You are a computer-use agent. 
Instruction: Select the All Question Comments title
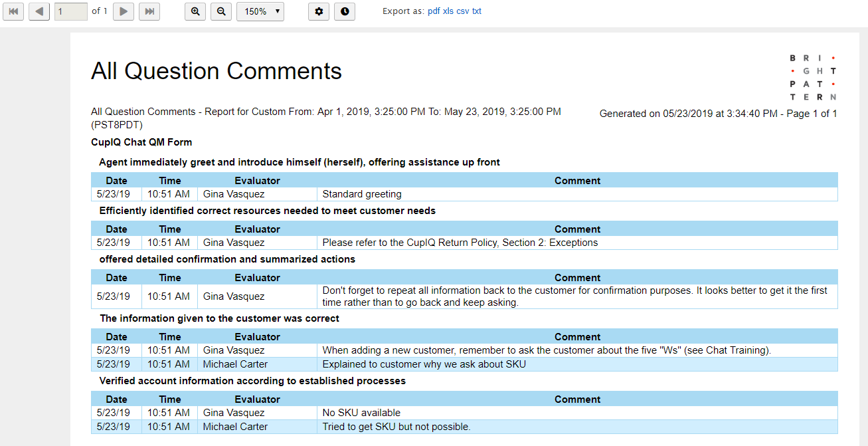(x=217, y=70)
